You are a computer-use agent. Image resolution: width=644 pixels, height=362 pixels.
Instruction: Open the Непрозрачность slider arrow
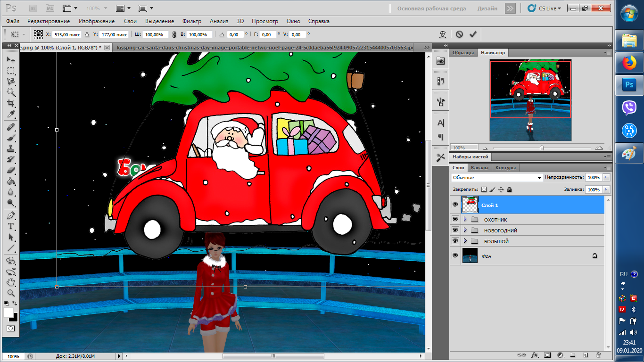click(606, 178)
